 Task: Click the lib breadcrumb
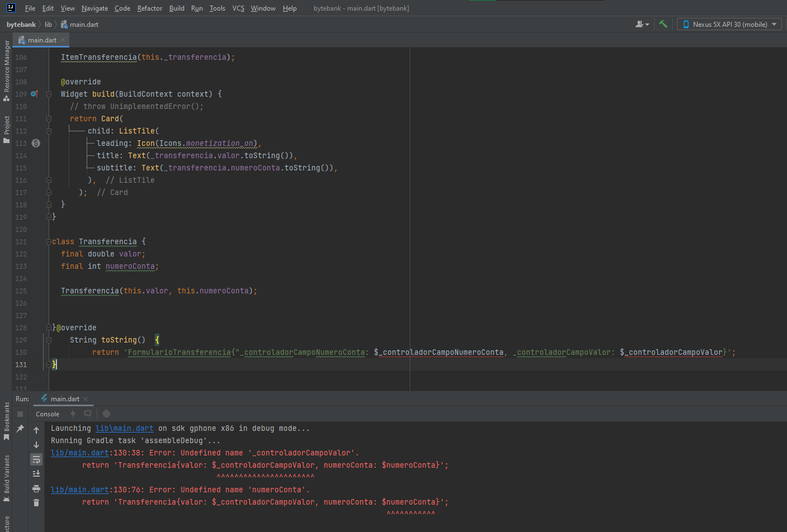(x=48, y=25)
